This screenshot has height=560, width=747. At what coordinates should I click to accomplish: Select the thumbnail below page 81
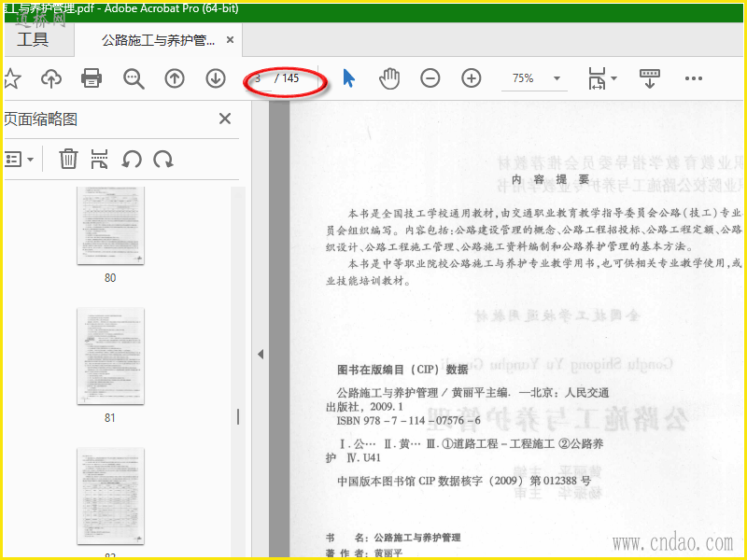pyautogui.click(x=110, y=497)
